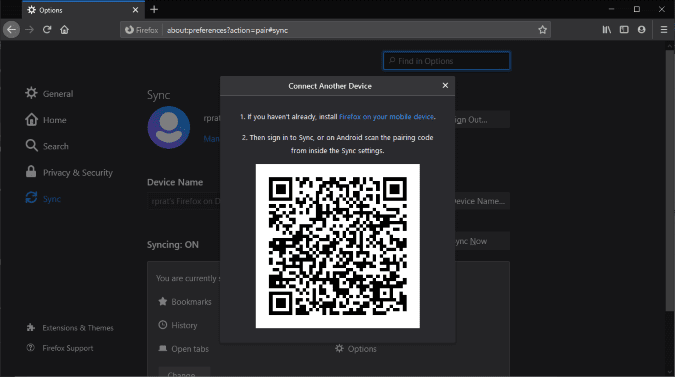Close the Options tab
675x377 pixels.
coord(135,10)
